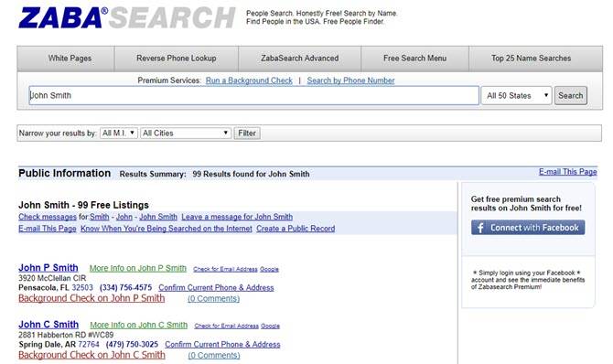This screenshot has height=364, width=613.
Task: Click Leave a message for John Smith
Action: pos(237,217)
